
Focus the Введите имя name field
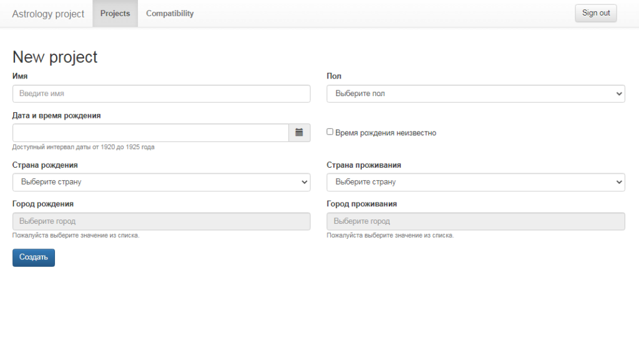tap(161, 93)
